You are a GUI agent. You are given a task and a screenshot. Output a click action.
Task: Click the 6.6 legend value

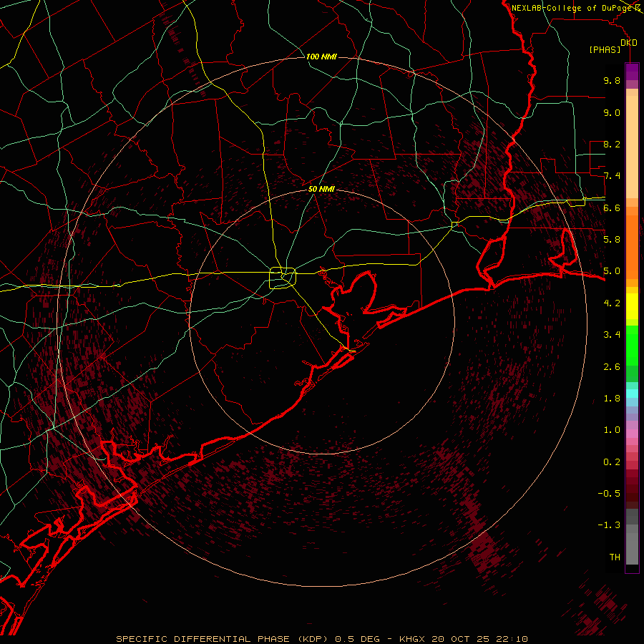coord(612,208)
